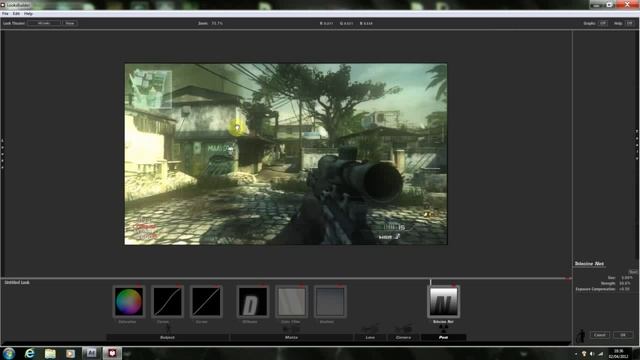Viewport: 640px width, 360px height.
Task: Select the Saturation color wheel tool
Action: tap(129, 302)
